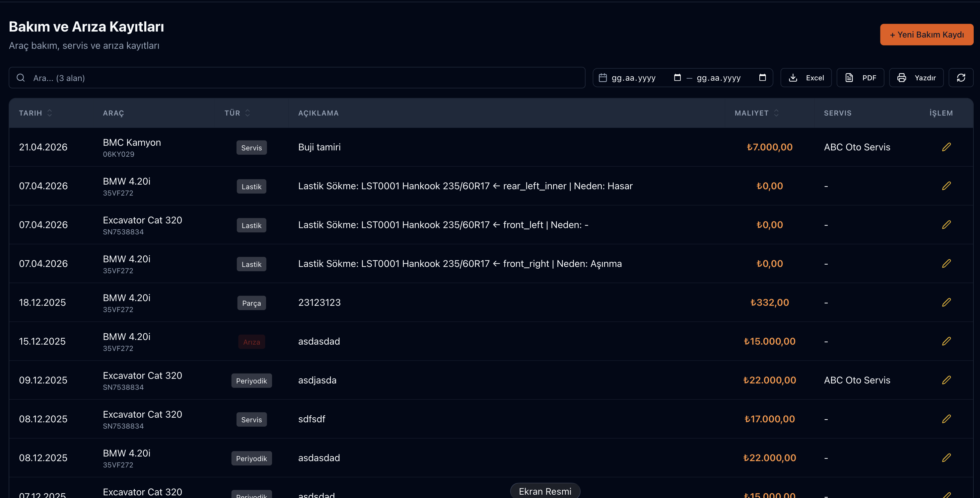Sort table by Tür column

pos(237,113)
